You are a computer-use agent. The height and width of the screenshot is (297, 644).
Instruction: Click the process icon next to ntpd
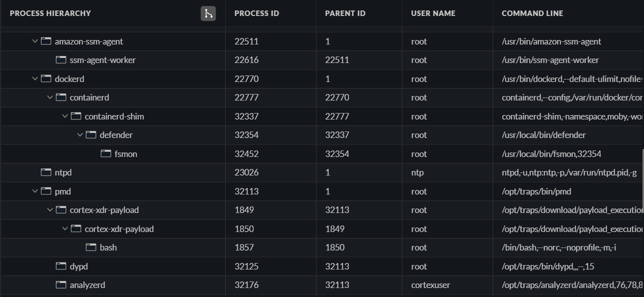46,172
